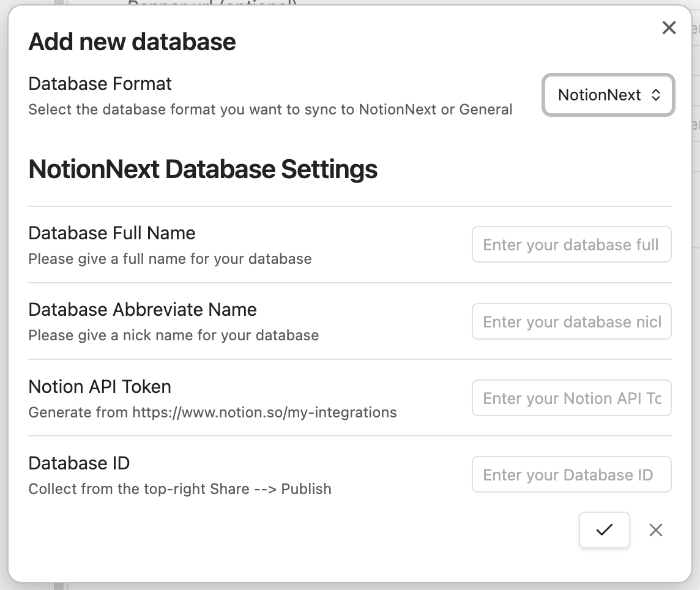Select the Notion API Token input field
Screen dimensions: 700x590
[571, 398]
